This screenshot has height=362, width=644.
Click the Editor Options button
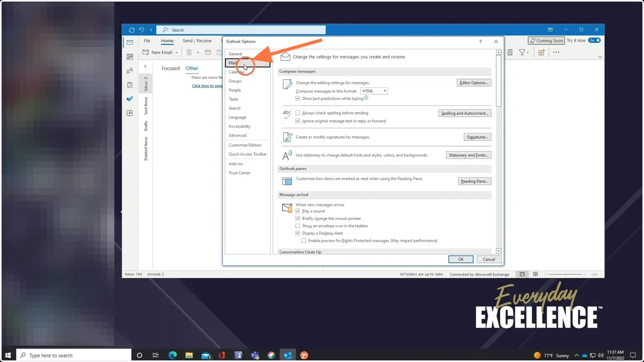(x=474, y=83)
